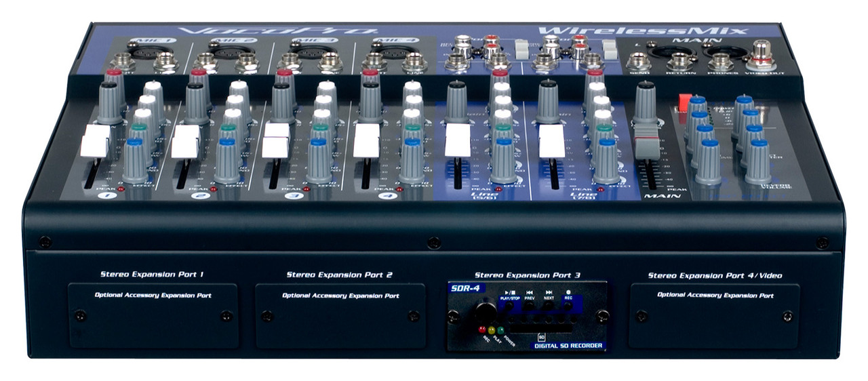The image size is (868, 381).
Task: Click the Stereo Expansion Port 1 label
Action: tap(153, 275)
